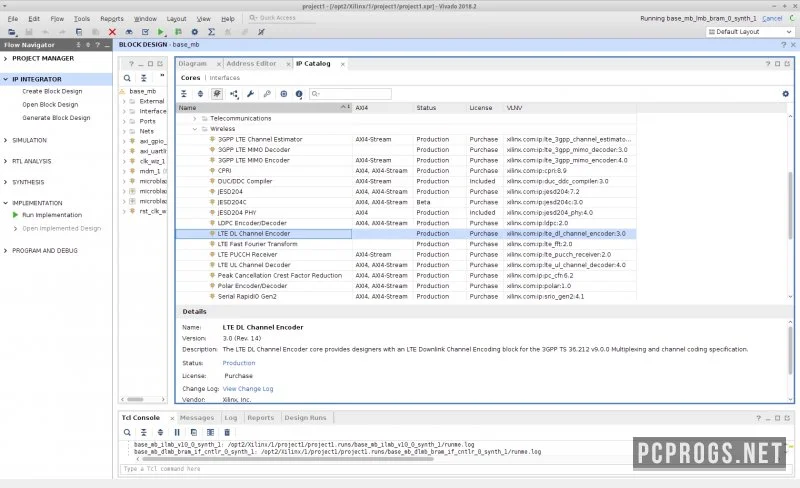The width and height of the screenshot is (800, 488).
Task: Expand the PROJECT MANAGER section
Action: click(6, 59)
